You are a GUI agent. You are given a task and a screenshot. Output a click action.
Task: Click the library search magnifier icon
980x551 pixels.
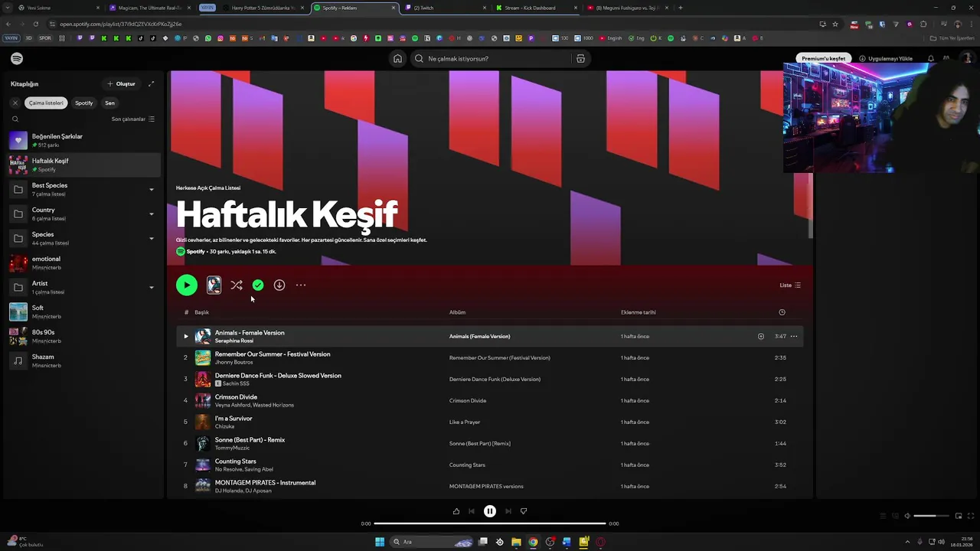click(15, 119)
